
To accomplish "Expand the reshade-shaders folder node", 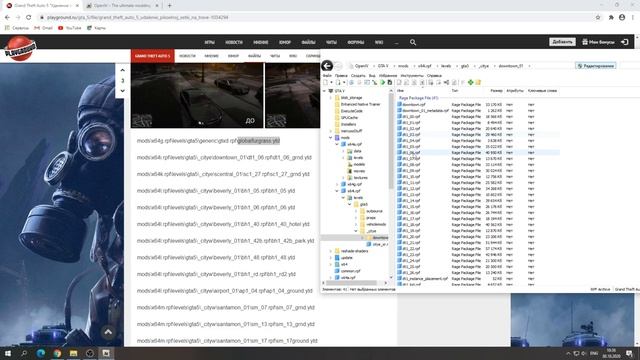I will (x=331, y=251).
